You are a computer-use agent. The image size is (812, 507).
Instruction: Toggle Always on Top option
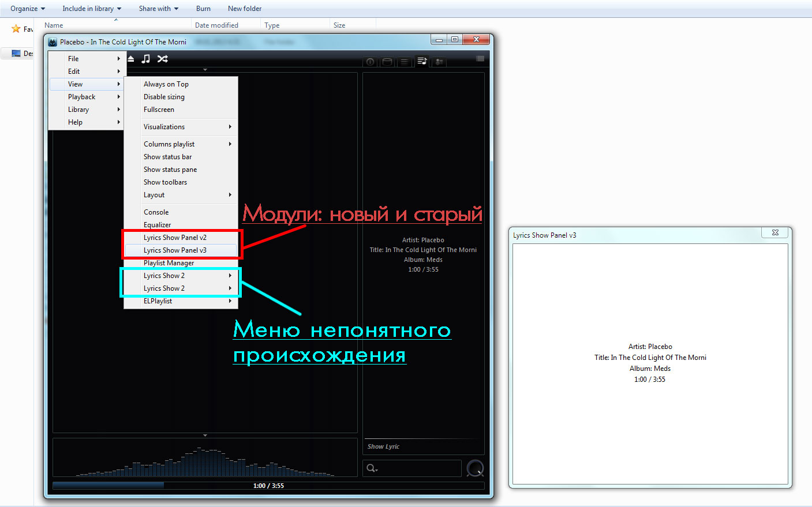tap(166, 84)
